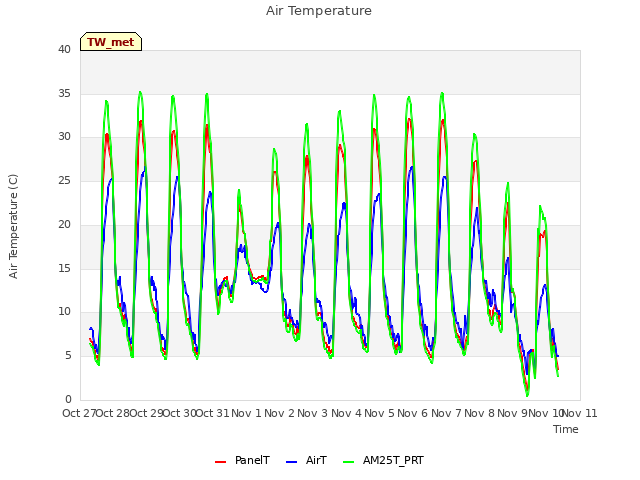Click the 'Air Temperature (C)' y-axis label
This screenshot has height=480, width=640.
13,227
